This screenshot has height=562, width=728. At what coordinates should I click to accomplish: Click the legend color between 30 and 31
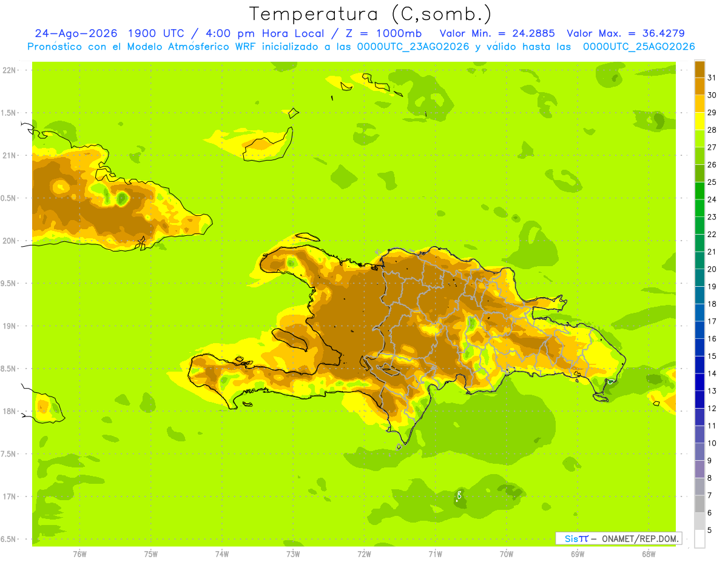699,87
